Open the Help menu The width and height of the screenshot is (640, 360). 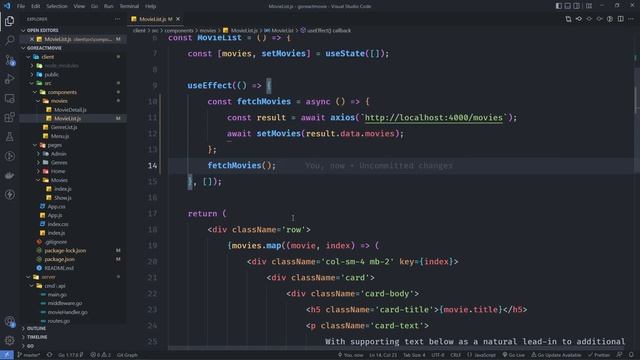150,6
